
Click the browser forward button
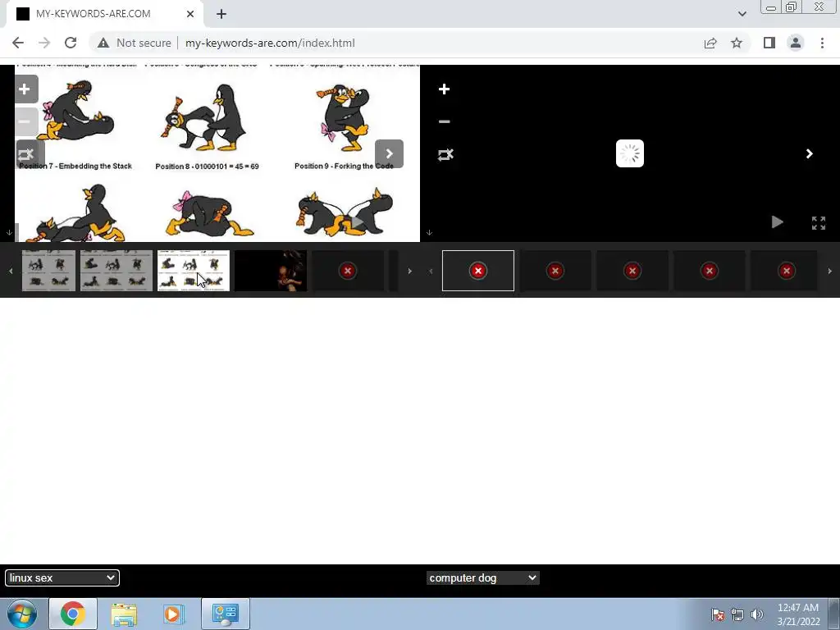(44, 43)
